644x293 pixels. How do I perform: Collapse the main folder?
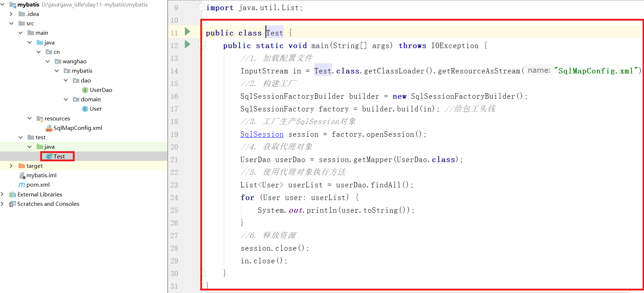20,33
